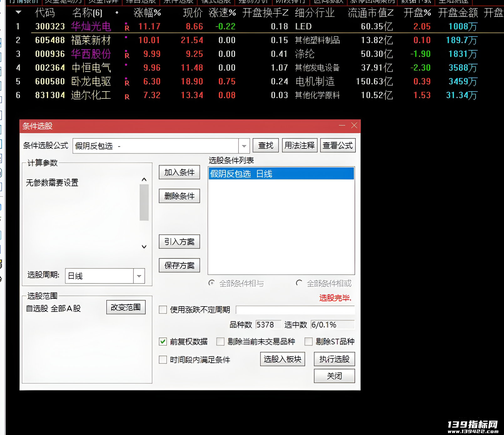This screenshot has height=435, width=504.
Task: Click the R marker beside 迪尔化工
Action: 127,97
